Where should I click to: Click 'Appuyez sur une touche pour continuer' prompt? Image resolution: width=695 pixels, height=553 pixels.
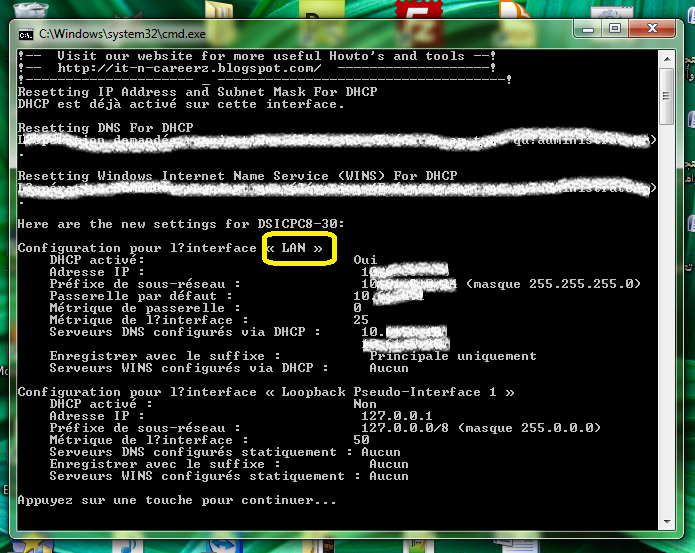click(x=177, y=500)
